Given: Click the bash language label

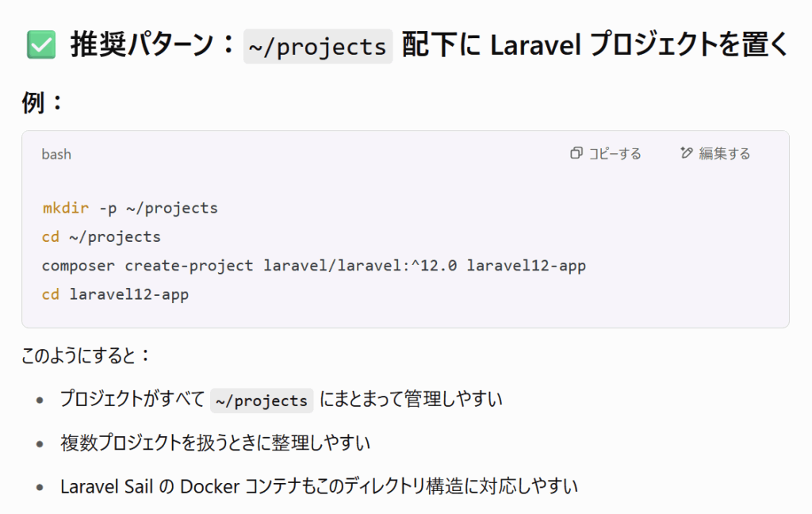Looking at the screenshot, I should coord(56,155).
